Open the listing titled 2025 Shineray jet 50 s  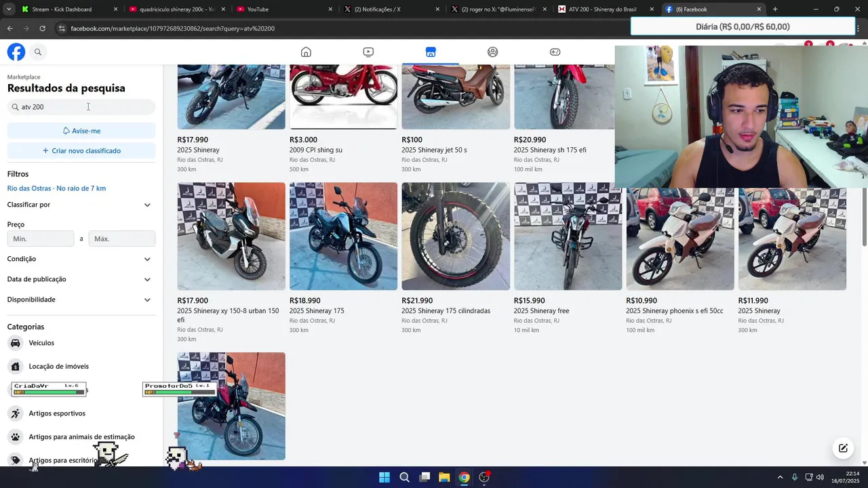[x=434, y=150]
